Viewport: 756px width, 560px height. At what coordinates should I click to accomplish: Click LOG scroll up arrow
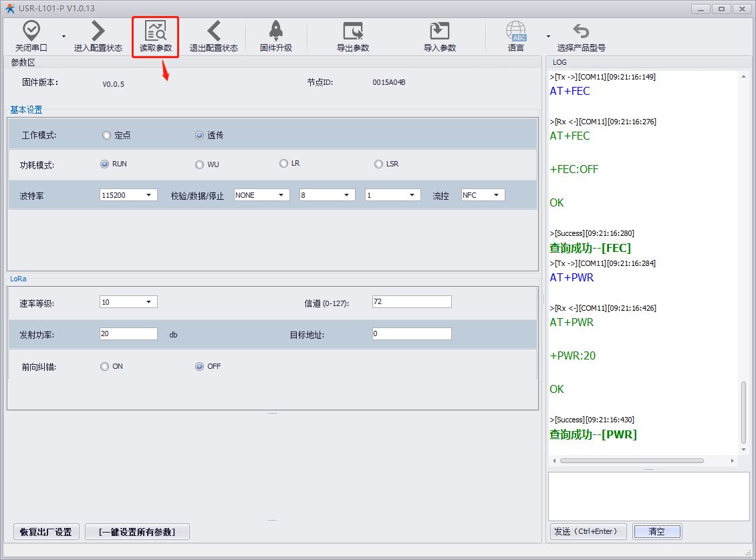point(743,76)
